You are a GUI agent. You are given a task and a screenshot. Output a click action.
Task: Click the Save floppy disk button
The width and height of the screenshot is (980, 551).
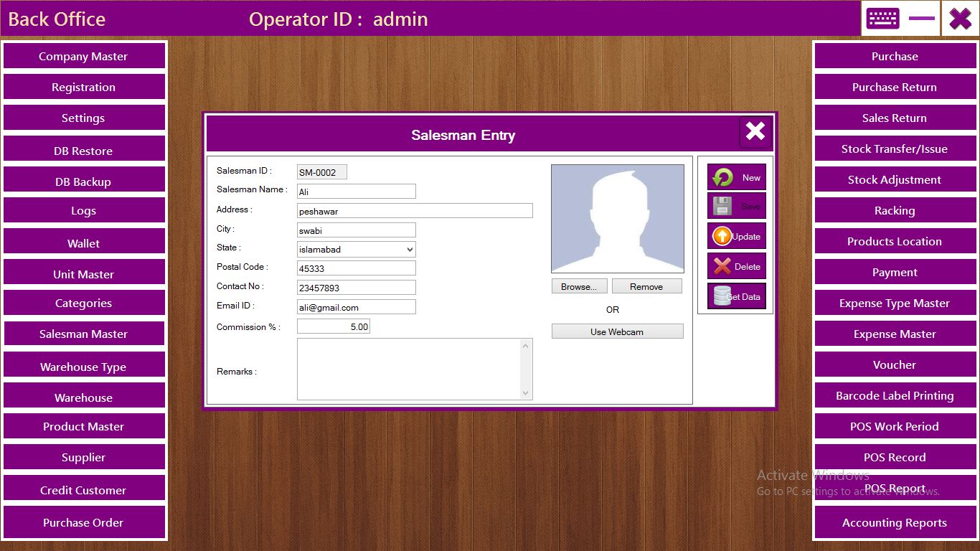(x=737, y=207)
